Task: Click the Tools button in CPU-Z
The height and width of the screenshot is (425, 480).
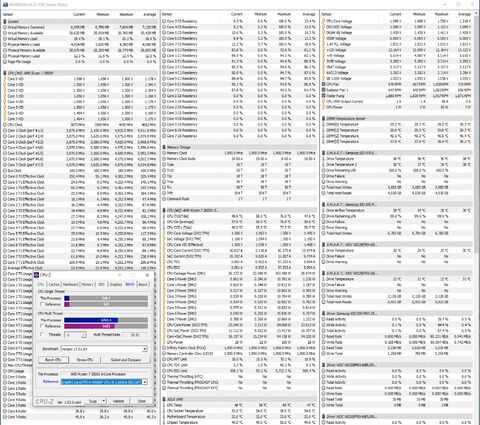Action: pos(93,401)
